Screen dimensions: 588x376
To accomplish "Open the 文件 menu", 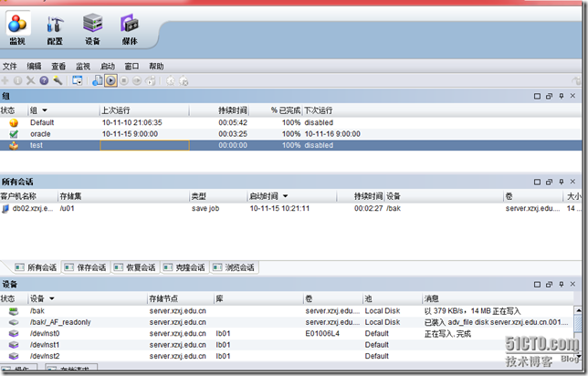I will coord(10,67).
